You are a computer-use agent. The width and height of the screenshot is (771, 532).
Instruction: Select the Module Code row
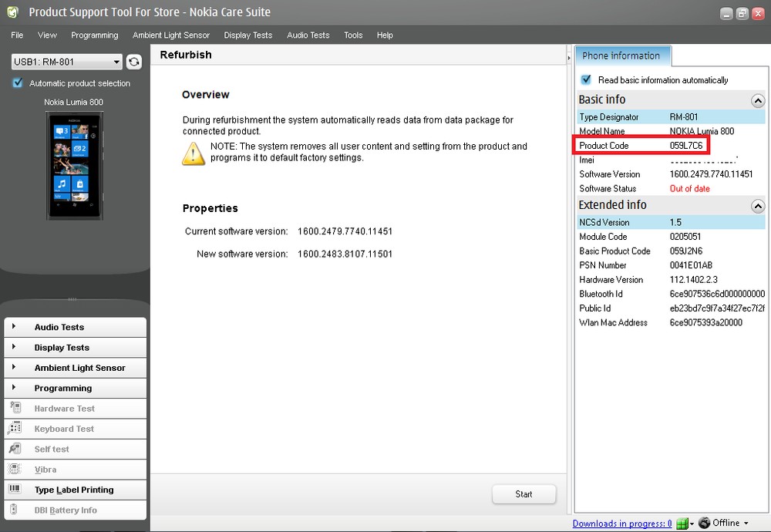tap(671, 237)
